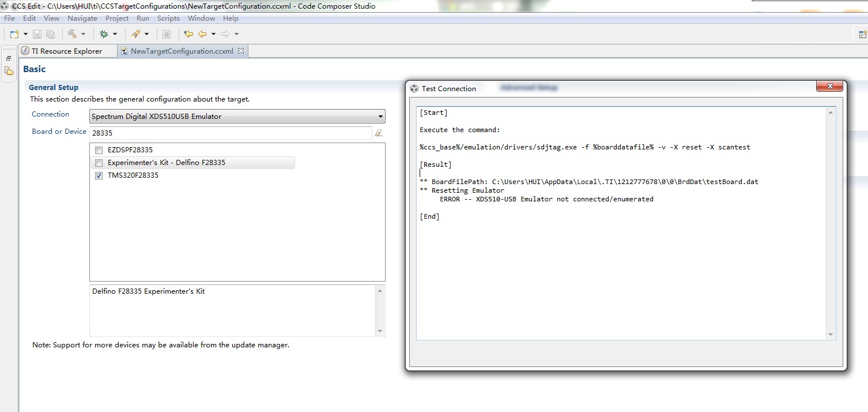
Task: Open the Run menu
Action: (x=143, y=18)
